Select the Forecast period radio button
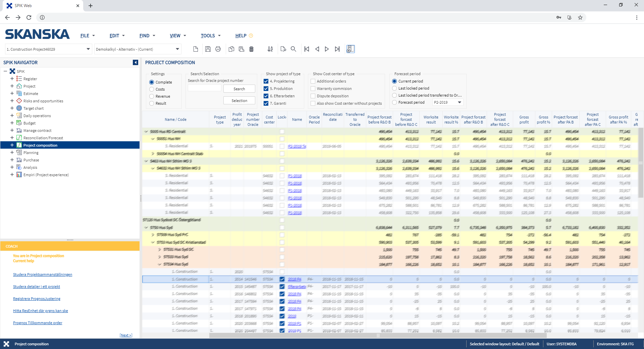The width and height of the screenshot is (644, 349). [x=394, y=102]
